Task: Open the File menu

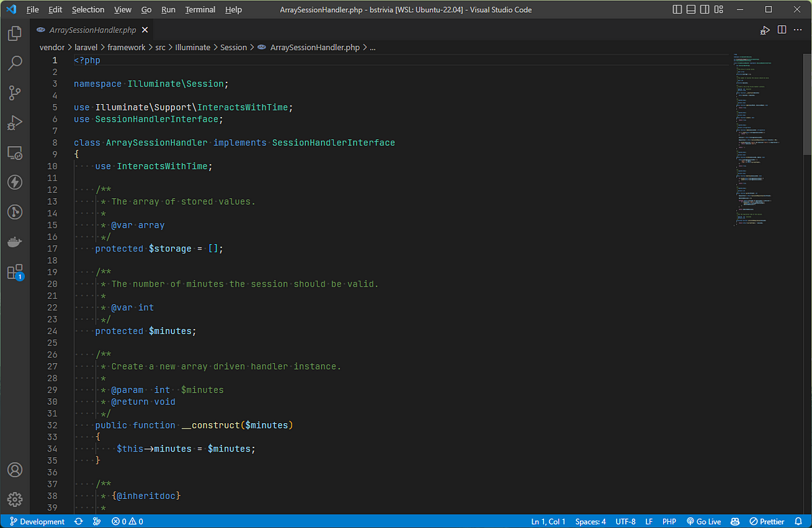Action: pyautogui.click(x=32, y=9)
